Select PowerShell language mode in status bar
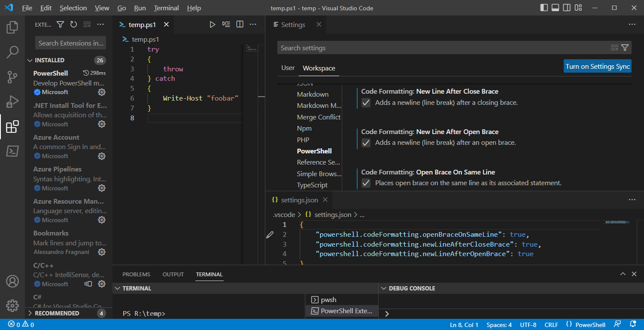Screen dimensions: 644x330 pyautogui.click(x=589, y=324)
